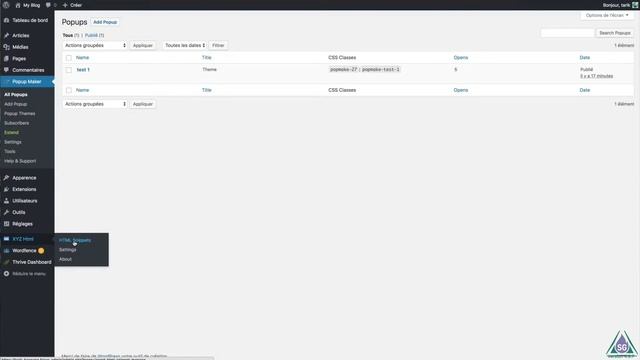Click Bonjour, tarik account greeting
The width and height of the screenshot is (640, 360).
(616, 5)
